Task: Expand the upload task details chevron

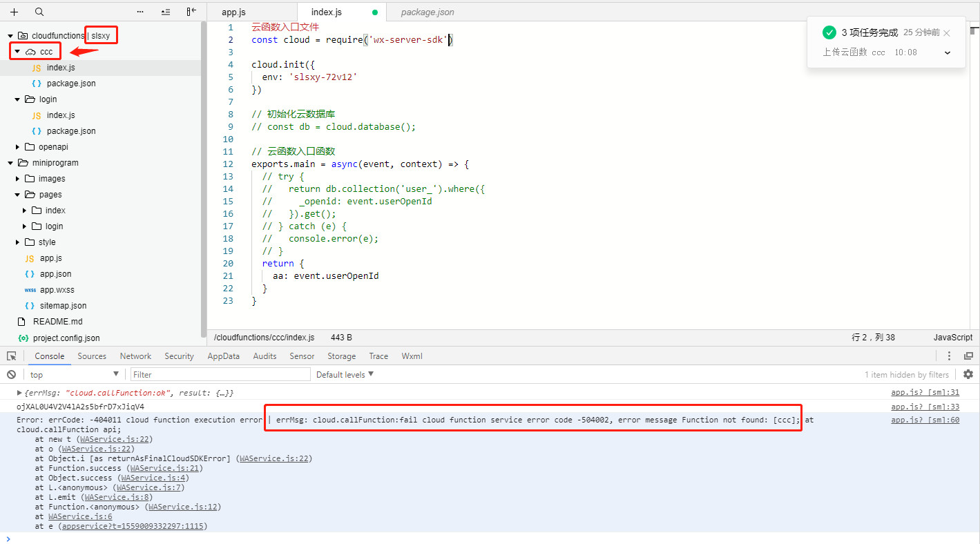Action: (947, 52)
